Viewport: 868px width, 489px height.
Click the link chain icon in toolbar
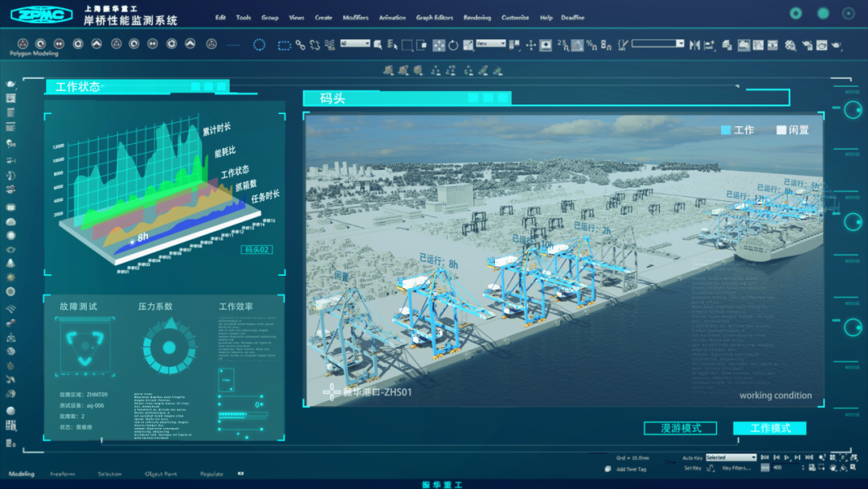coord(300,45)
